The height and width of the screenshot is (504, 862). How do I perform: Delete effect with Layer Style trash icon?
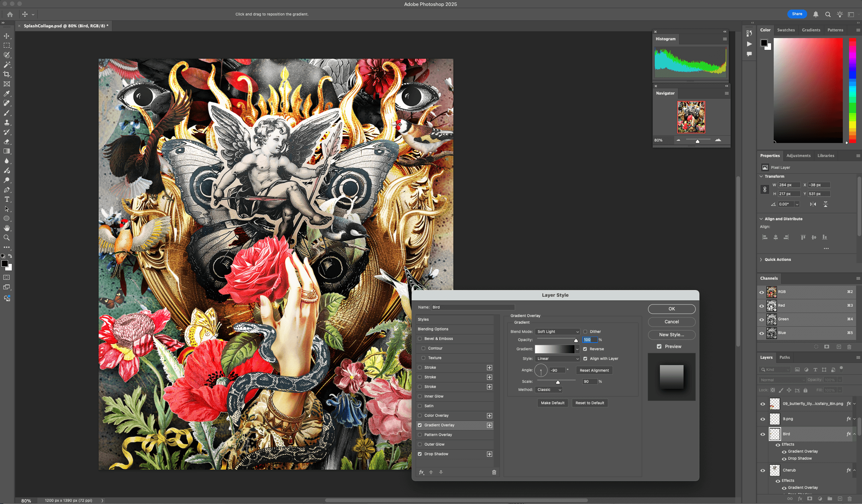click(x=494, y=472)
